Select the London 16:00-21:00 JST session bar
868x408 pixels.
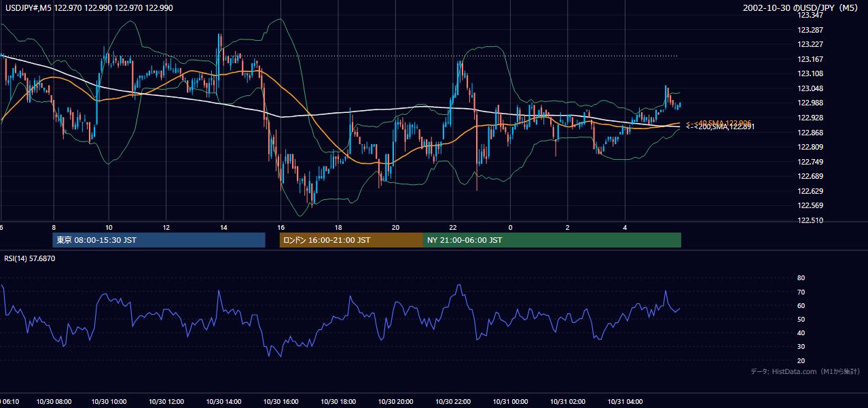(x=351, y=240)
